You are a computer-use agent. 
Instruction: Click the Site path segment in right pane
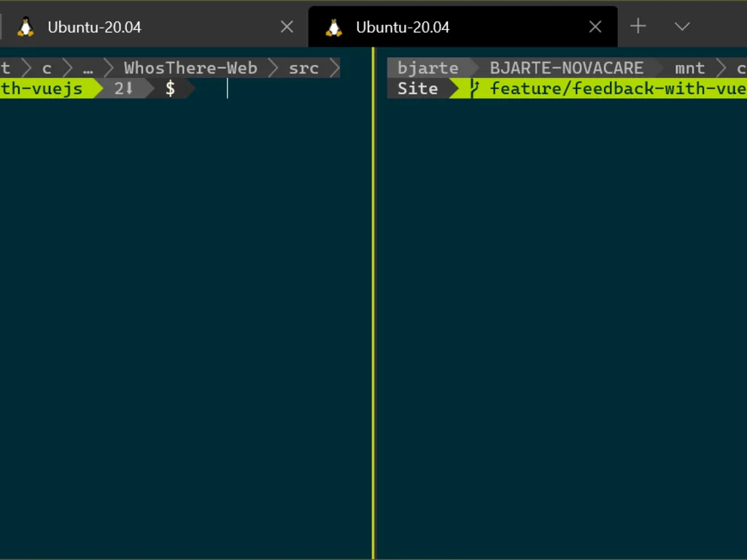click(x=417, y=88)
